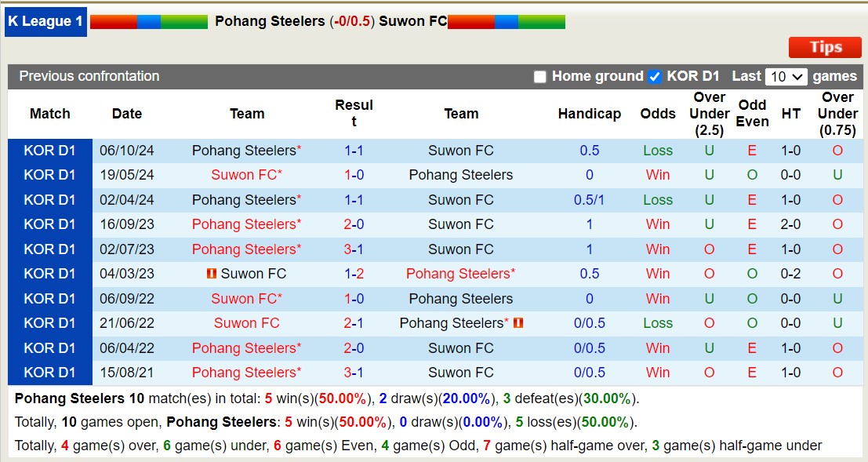Click the 3-1 result from 15/08/21
This screenshot has width=868, height=462.
coord(354,373)
